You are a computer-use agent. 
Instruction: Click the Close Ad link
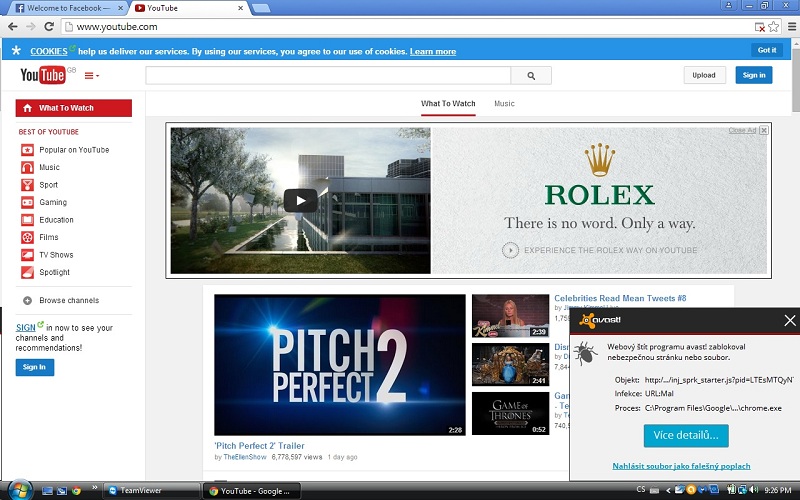[x=742, y=130]
